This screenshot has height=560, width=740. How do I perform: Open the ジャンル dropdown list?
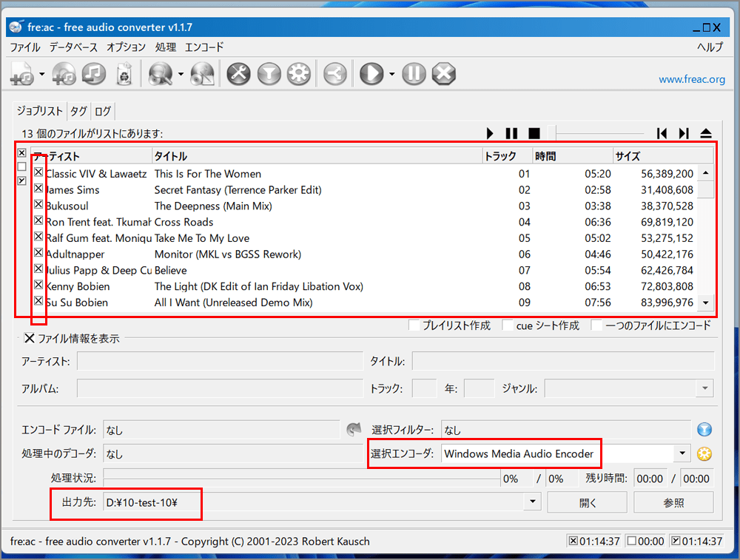click(705, 388)
